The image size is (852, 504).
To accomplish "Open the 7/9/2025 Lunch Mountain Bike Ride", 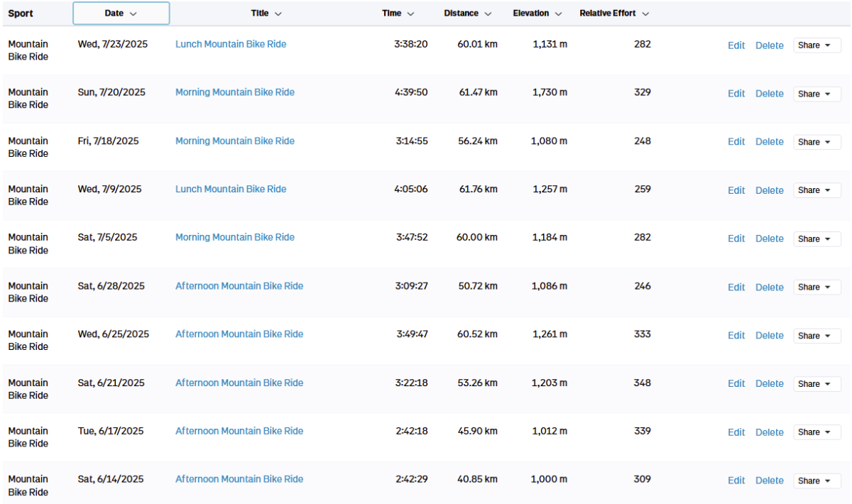I will 231,189.
